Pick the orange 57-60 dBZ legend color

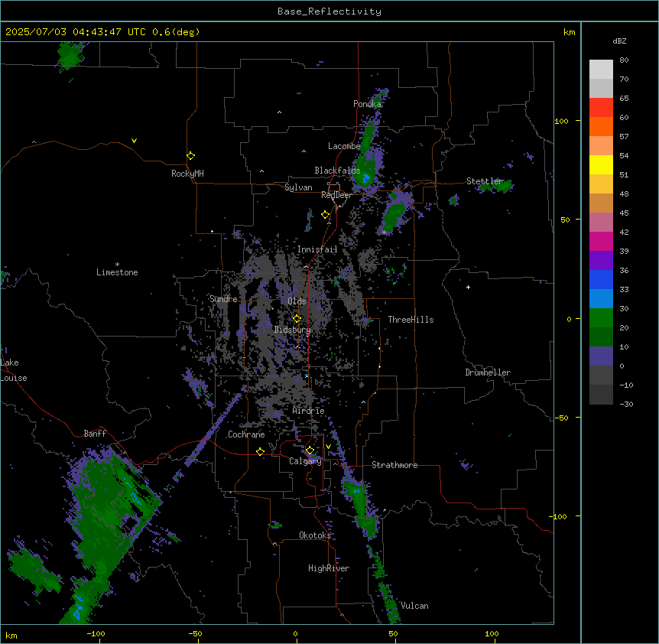pyautogui.click(x=601, y=126)
